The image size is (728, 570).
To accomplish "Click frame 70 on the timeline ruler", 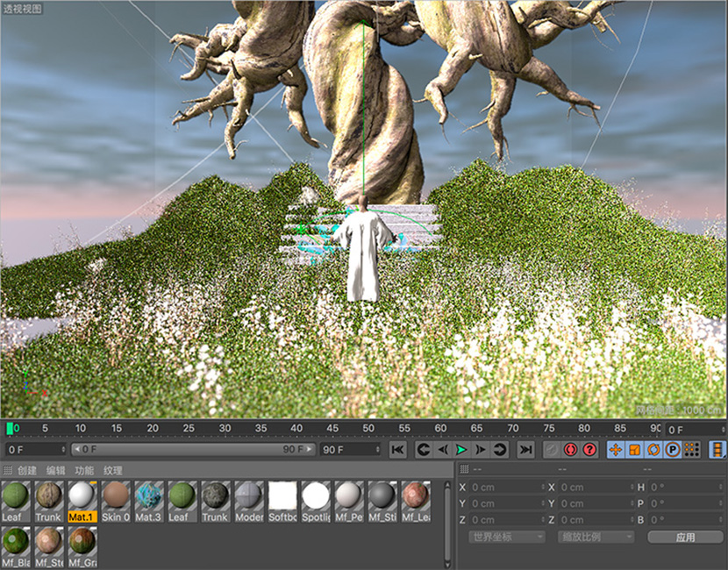I will [x=512, y=428].
